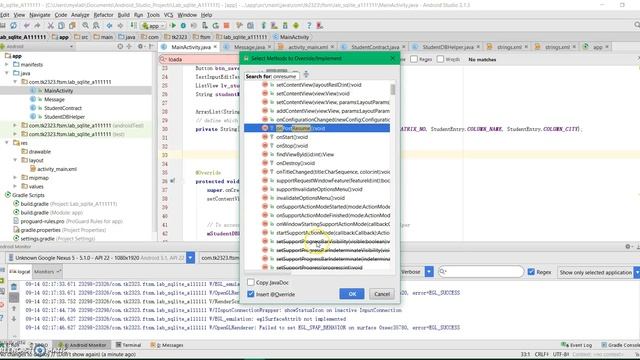
Task: Click the Messages tool window button
Action: (167, 345)
